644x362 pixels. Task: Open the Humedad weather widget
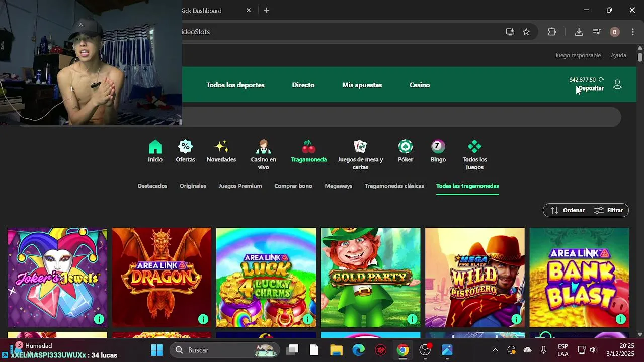tap(33, 346)
